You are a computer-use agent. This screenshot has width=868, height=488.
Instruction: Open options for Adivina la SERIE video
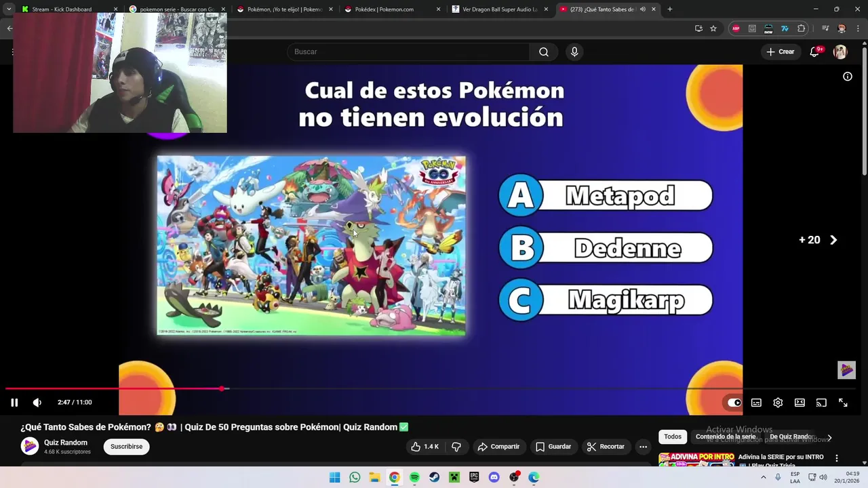[x=837, y=458]
